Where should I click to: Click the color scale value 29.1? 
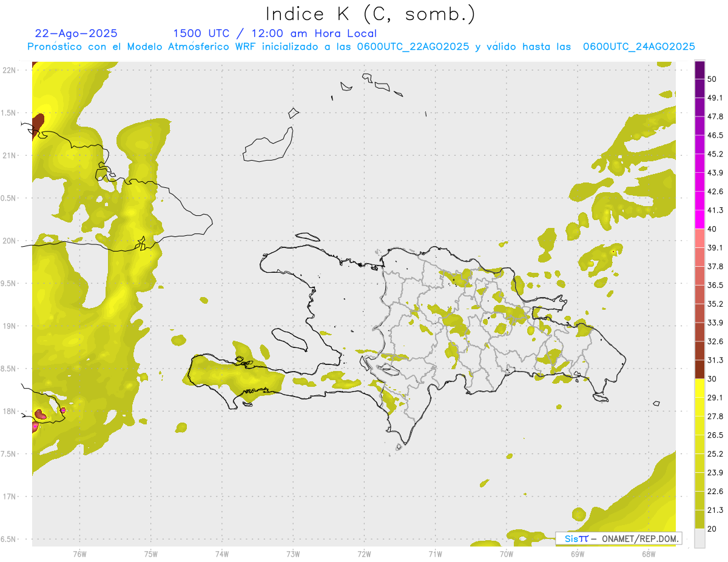click(716, 398)
